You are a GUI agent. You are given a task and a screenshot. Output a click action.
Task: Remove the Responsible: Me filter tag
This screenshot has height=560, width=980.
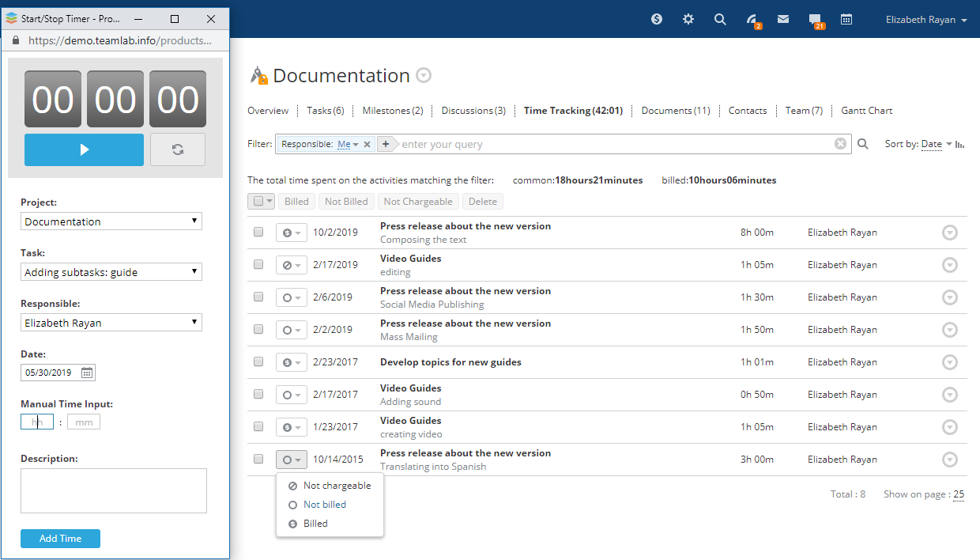tap(367, 144)
